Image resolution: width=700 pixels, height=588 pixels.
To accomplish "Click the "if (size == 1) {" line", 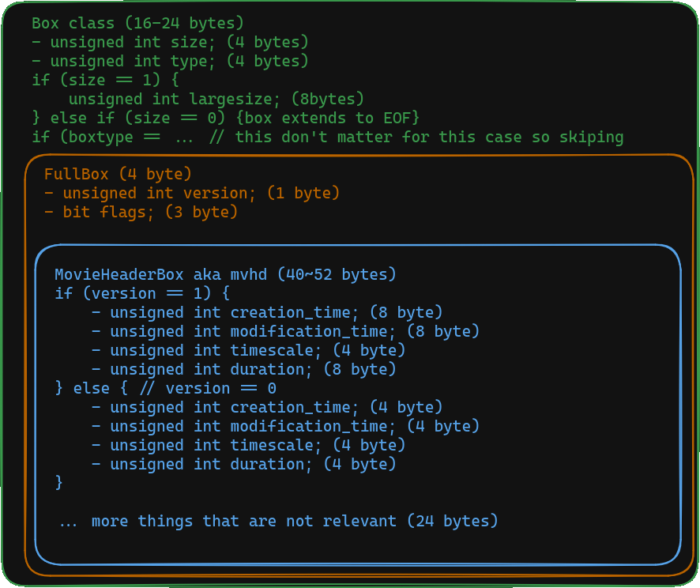I will (x=105, y=80).
